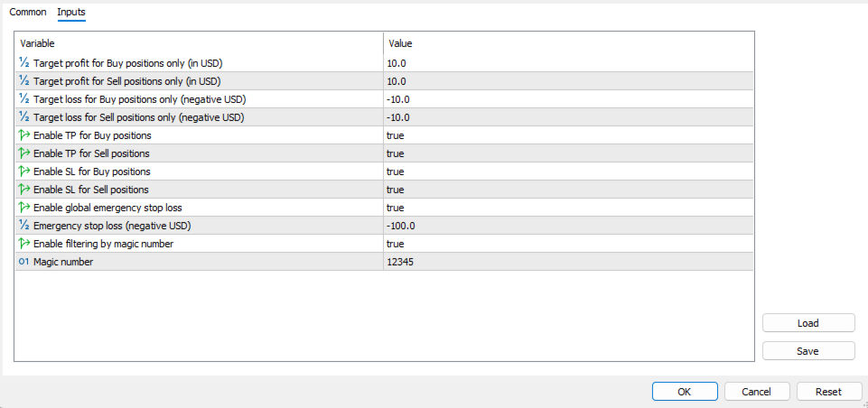Save the input settings with Save button
The height and width of the screenshot is (408, 868).
click(x=807, y=351)
